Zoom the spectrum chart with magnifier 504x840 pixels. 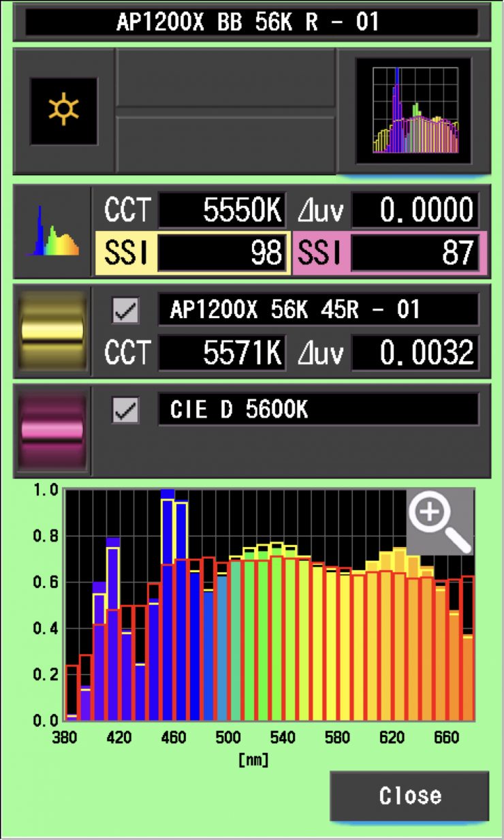pos(439,521)
